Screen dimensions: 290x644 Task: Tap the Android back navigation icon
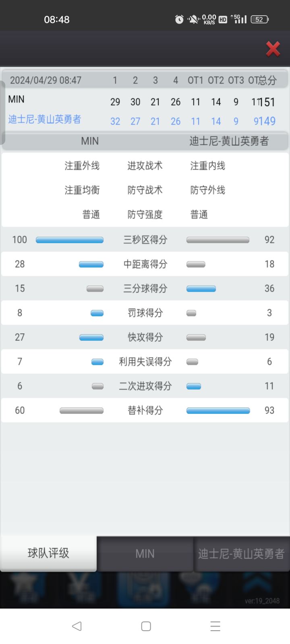77,626
